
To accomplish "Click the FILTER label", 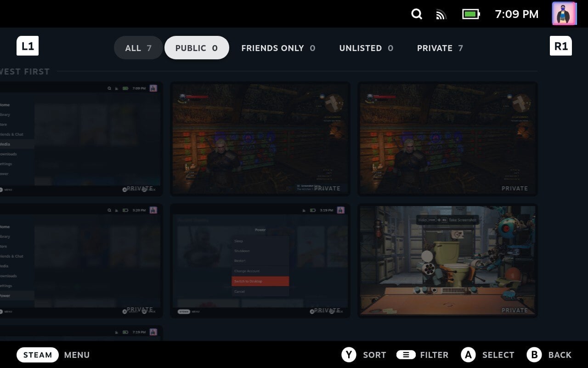I will (434, 355).
